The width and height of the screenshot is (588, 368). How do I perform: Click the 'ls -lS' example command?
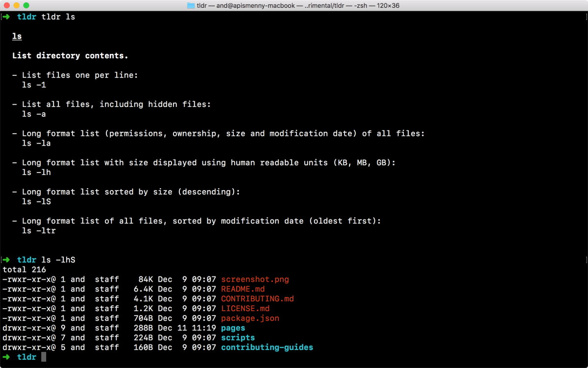[37, 201]
